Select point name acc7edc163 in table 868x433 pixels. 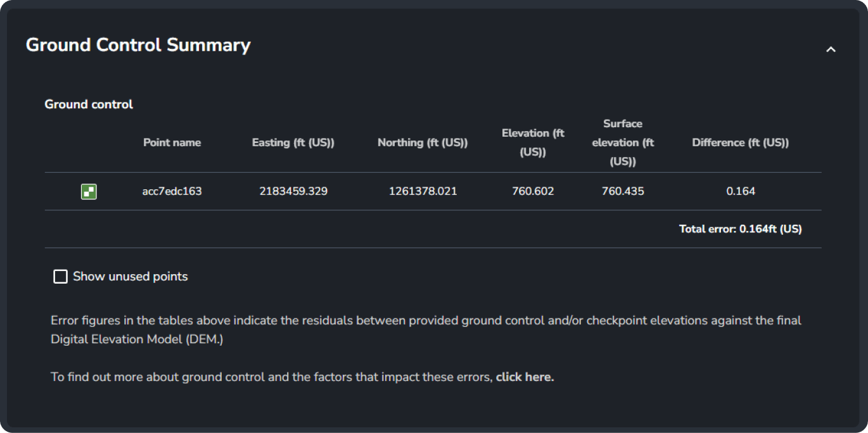172,191
